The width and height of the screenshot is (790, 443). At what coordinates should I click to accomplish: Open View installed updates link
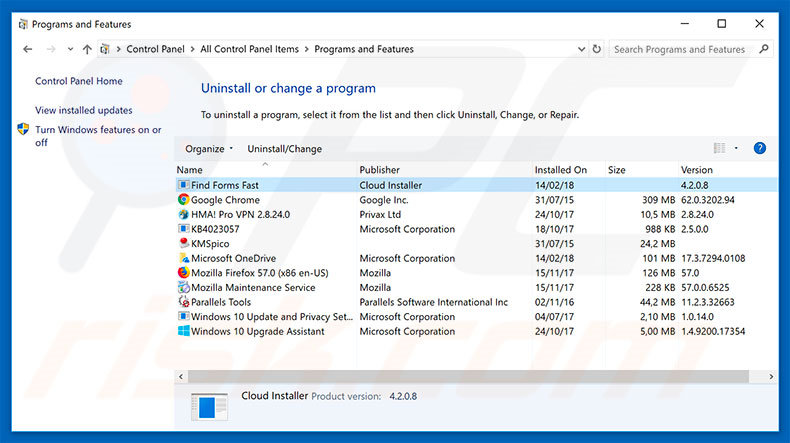[84, 110]
